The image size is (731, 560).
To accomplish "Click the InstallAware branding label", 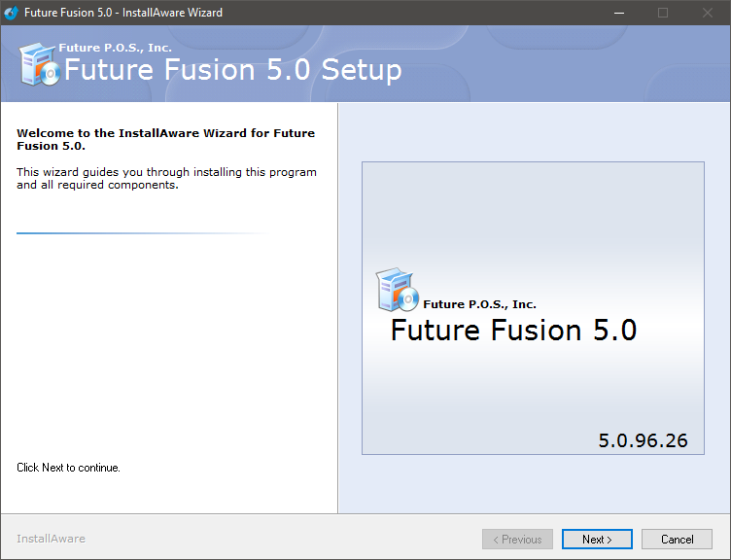I will pos(51,539).
